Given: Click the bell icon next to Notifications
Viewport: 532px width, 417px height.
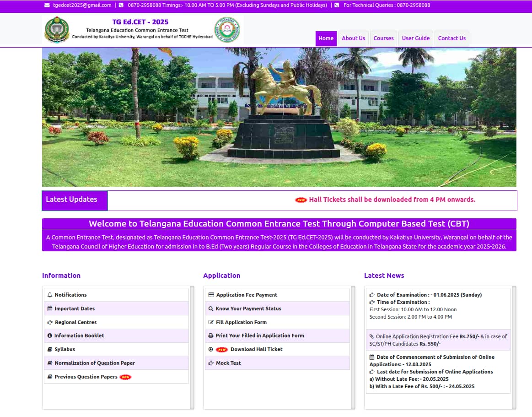Looking at the screenshot, I should tap(50, 295).
